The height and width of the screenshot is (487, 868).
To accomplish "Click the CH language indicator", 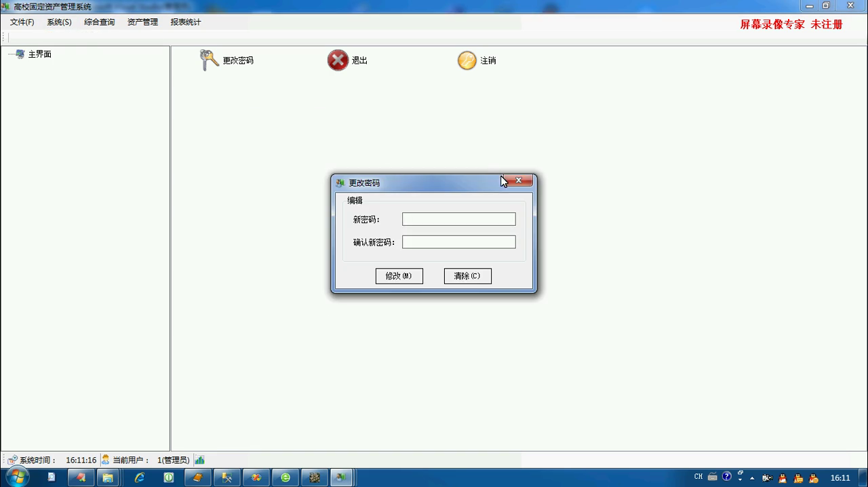I will tap(698, 477).
